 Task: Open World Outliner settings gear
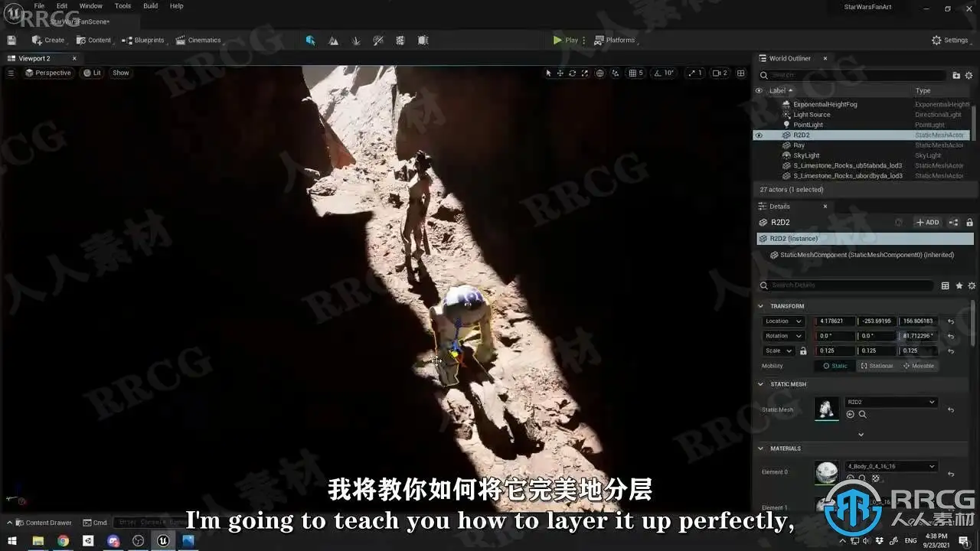click(969, 75)
